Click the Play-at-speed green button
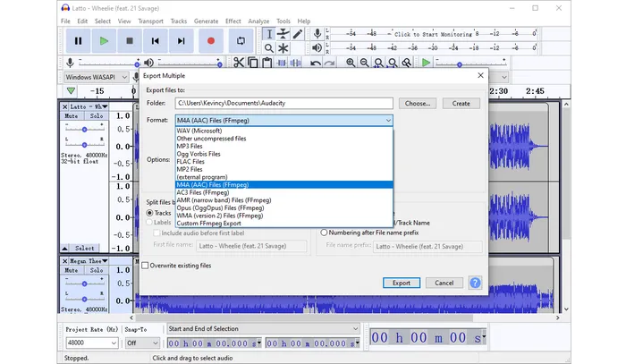Image resolution: width=626 pixels, height=364 pixels. tap(426, 63)
